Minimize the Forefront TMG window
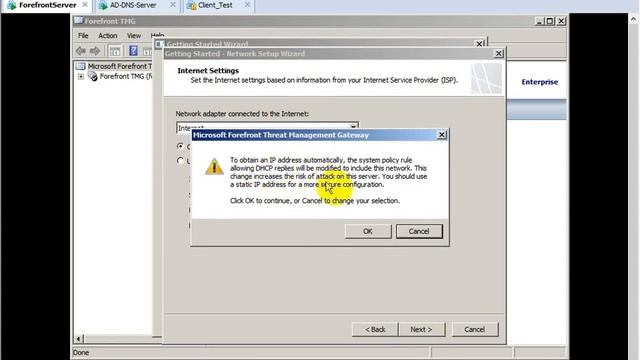Image resolution: width=640 pixels, height=360 pixels. coord(540,21)
